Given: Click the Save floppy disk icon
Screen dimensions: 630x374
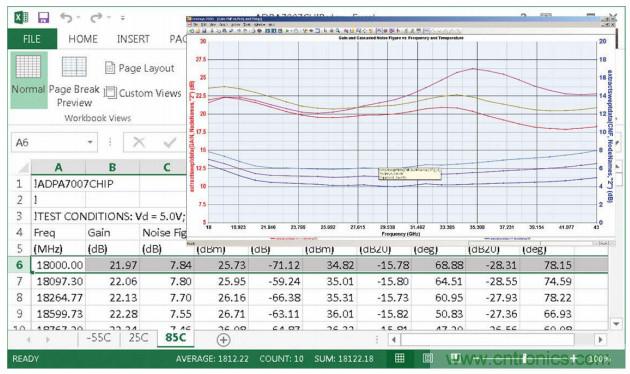Looking at the screenshot, I should 43,18.
